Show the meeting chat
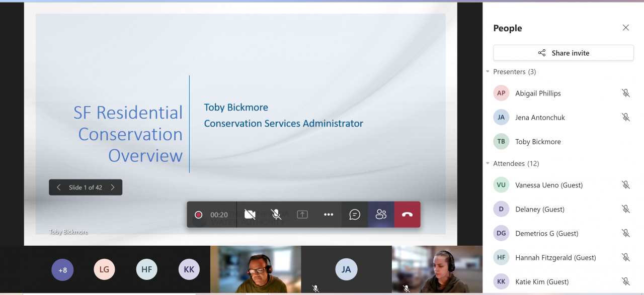Image resolution: width=644 pixels, height=295 pixels. pyautogui.click(x=355, y=215)
